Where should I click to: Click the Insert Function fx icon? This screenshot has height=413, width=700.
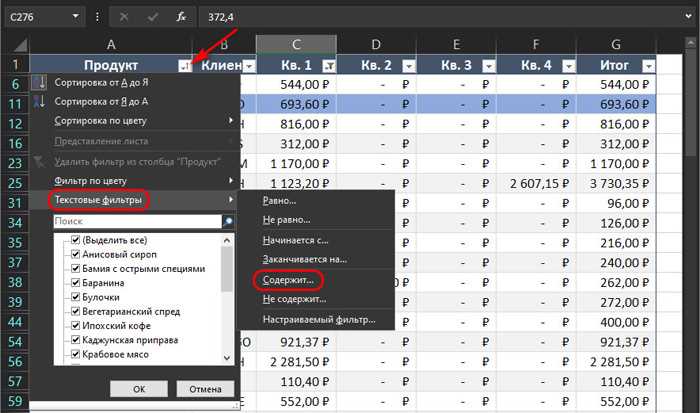point(181,17)
